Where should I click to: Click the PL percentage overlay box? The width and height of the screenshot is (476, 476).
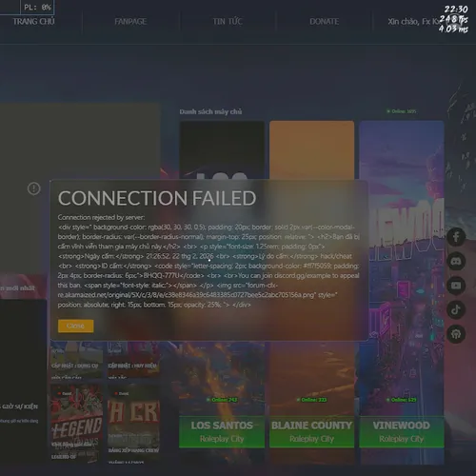pyautogui.click(x=37, y=8)
